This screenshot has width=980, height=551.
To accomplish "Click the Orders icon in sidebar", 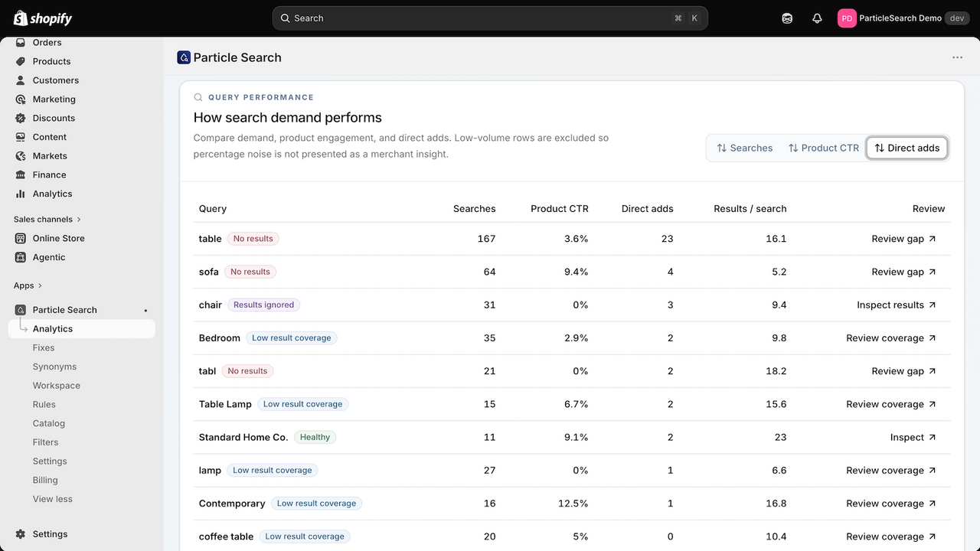I will [21, 43].
